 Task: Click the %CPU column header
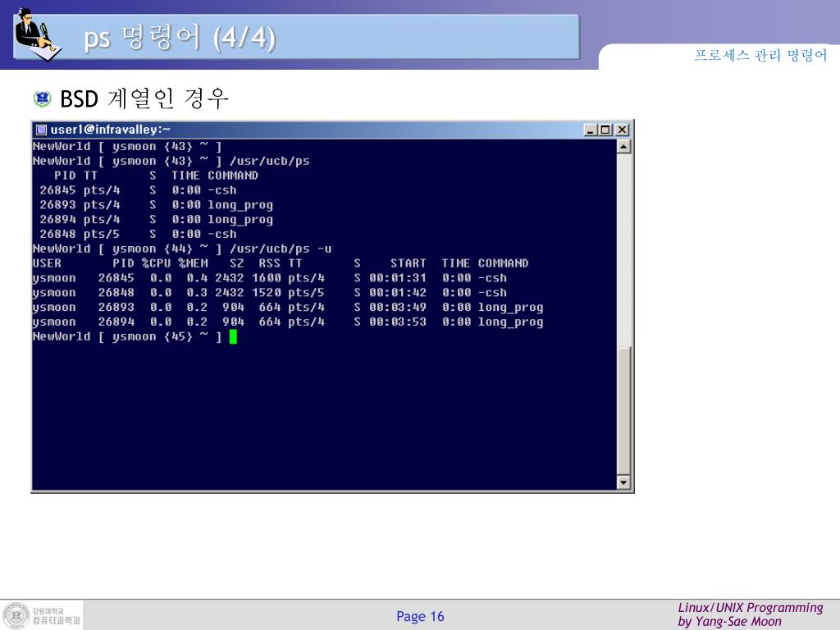tap(157, 263)
